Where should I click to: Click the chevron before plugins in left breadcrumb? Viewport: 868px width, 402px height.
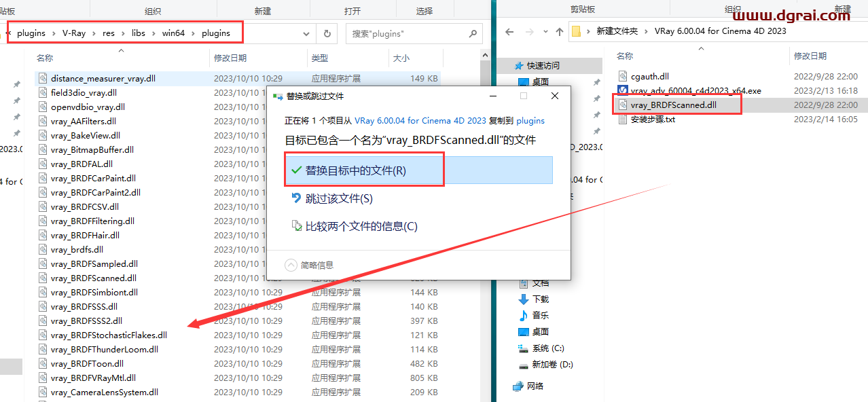coord(9,33)
